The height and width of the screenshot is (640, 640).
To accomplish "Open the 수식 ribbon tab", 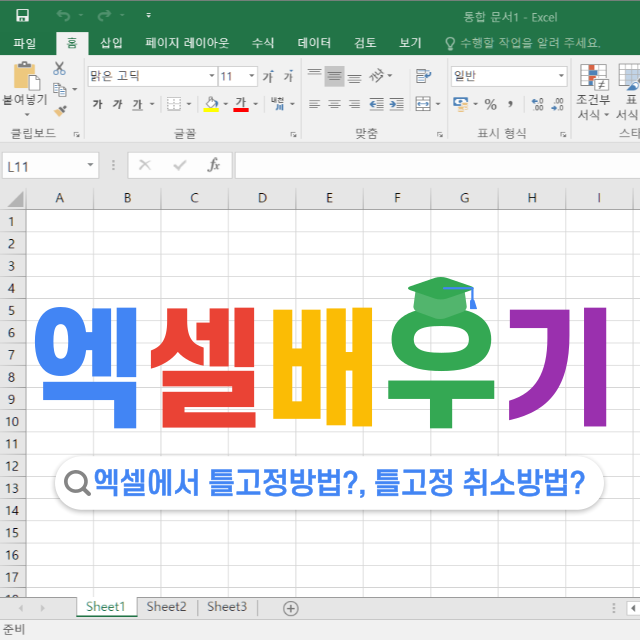I will click(x=263, y=42).
